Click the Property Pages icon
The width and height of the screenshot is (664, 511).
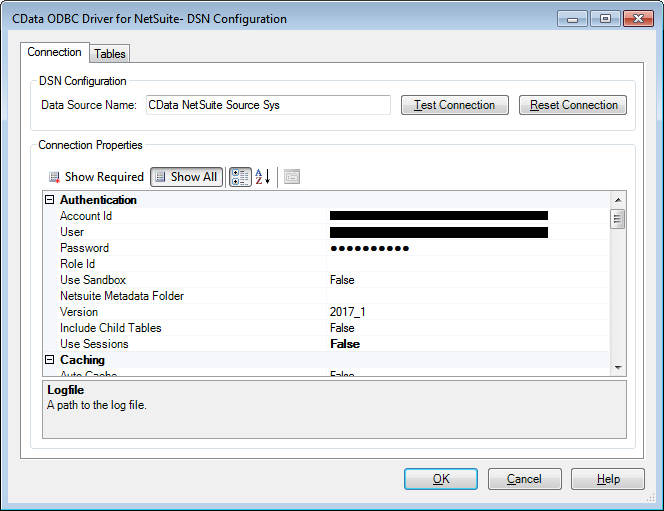point(292,177)
